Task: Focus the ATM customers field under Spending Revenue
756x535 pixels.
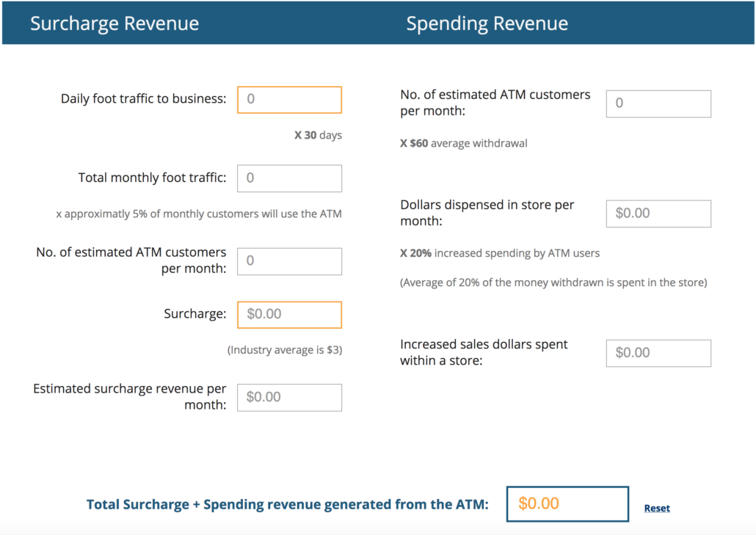Action: [658, 104]
